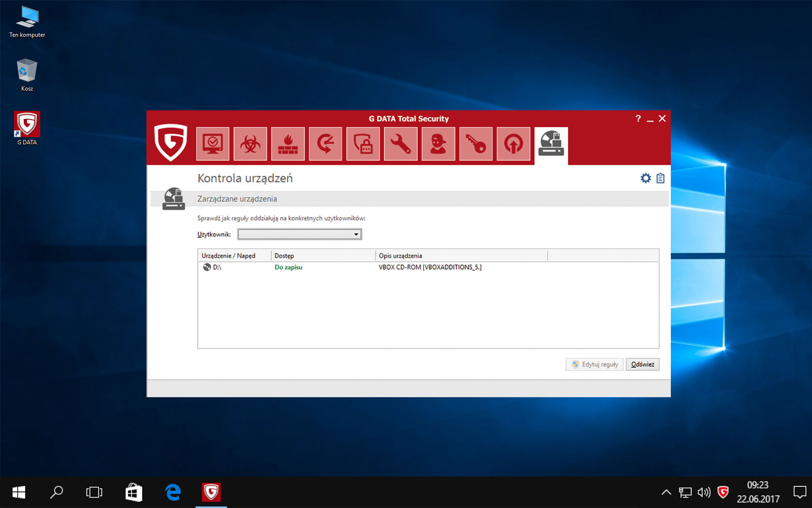The image size is (812, 508).
Task: Click the Odśwież button
Action: (x=642, y=364)
